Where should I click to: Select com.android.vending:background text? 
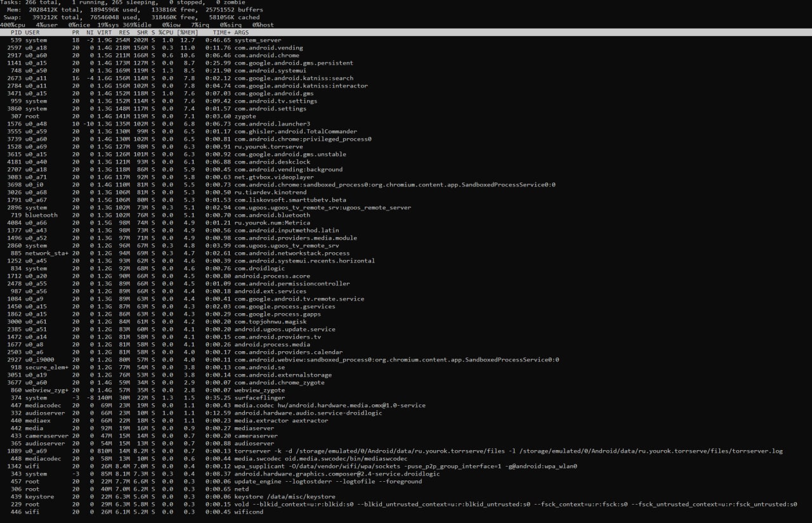click(289, 169)
